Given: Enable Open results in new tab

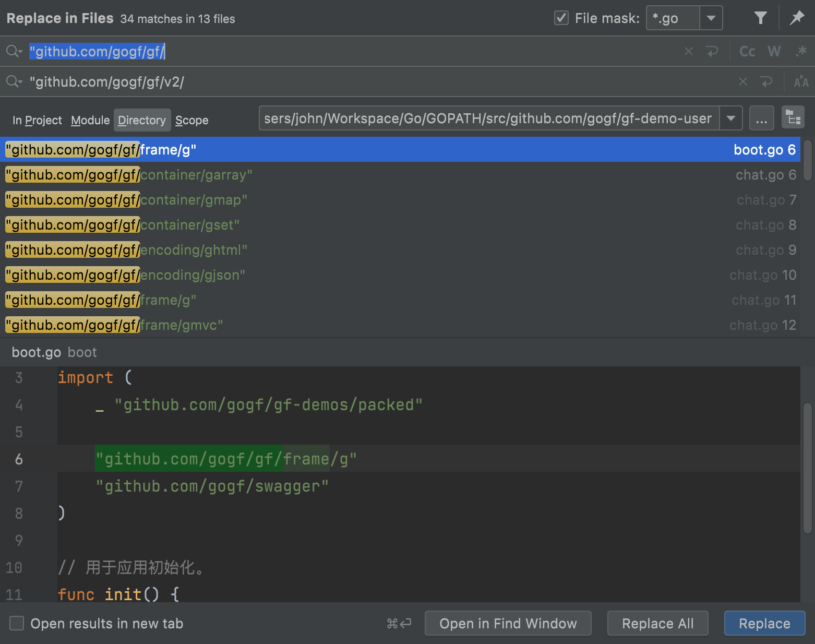Looking at the screenshot, I should pyautogui.click(x=17, y=623).
